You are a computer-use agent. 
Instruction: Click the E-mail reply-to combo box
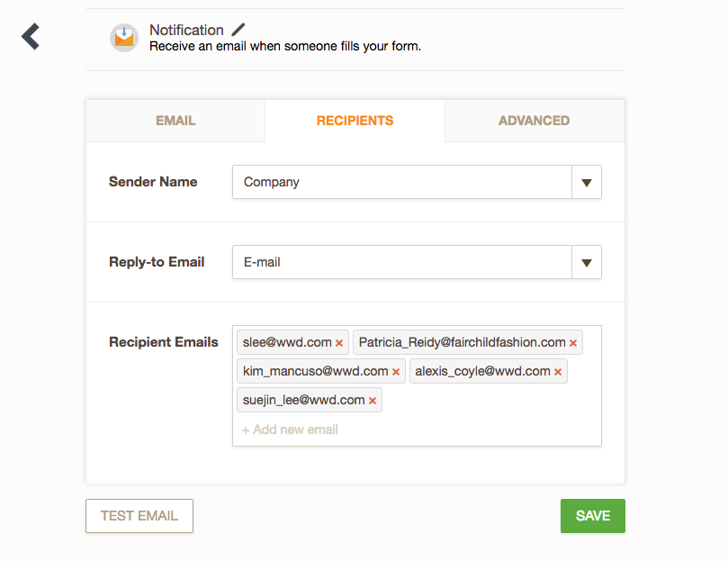pyautogui.click(x=401, y=263)
